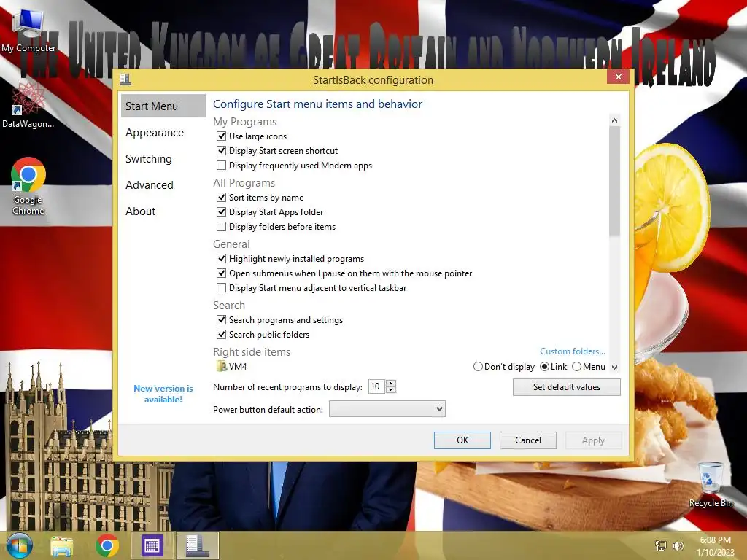
Task: Enable Display Start menu adjacent to vertical taskbar
Action: click(221, 287)
